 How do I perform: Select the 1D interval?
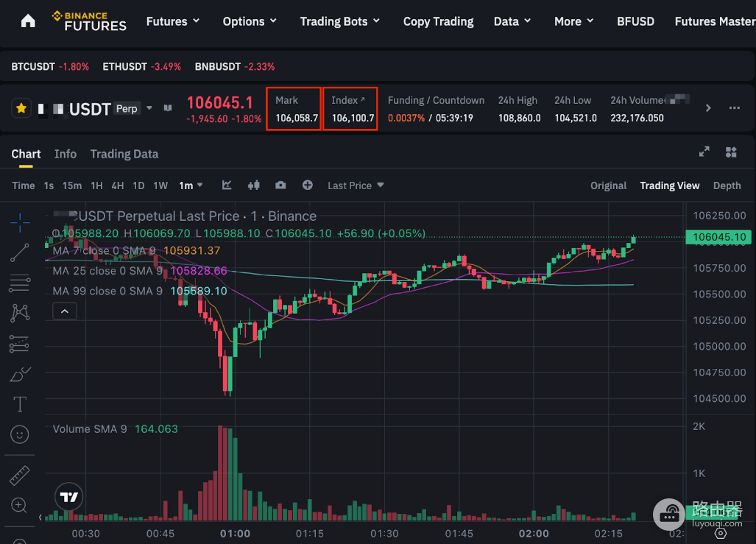click(138, 186)
